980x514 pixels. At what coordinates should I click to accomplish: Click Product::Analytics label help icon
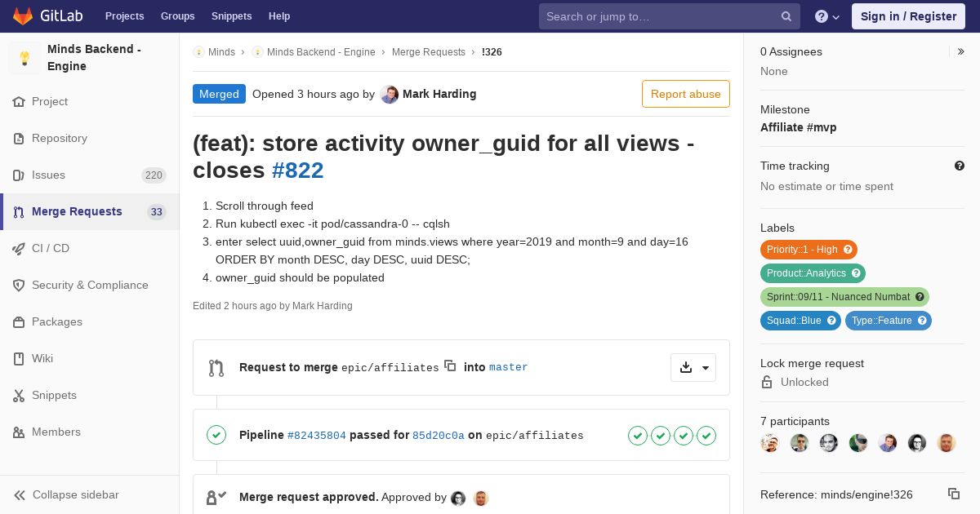pyautogui.click(x=856, y=273)
